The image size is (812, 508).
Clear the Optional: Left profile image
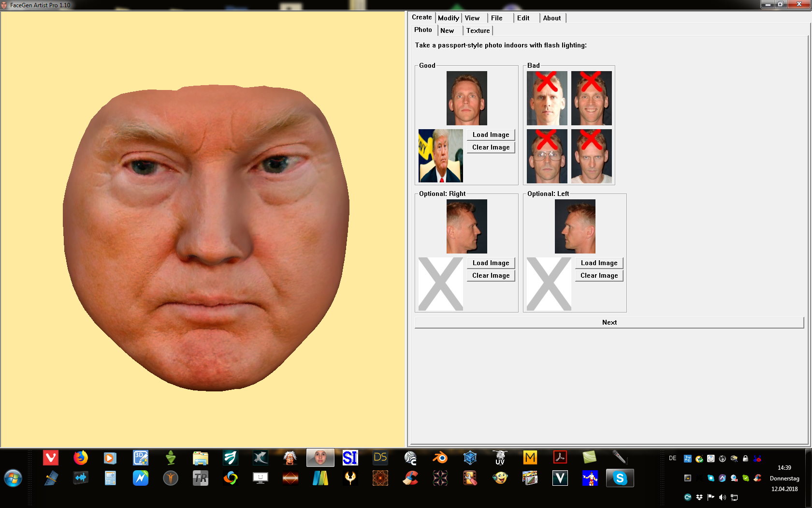coord(599,276)
